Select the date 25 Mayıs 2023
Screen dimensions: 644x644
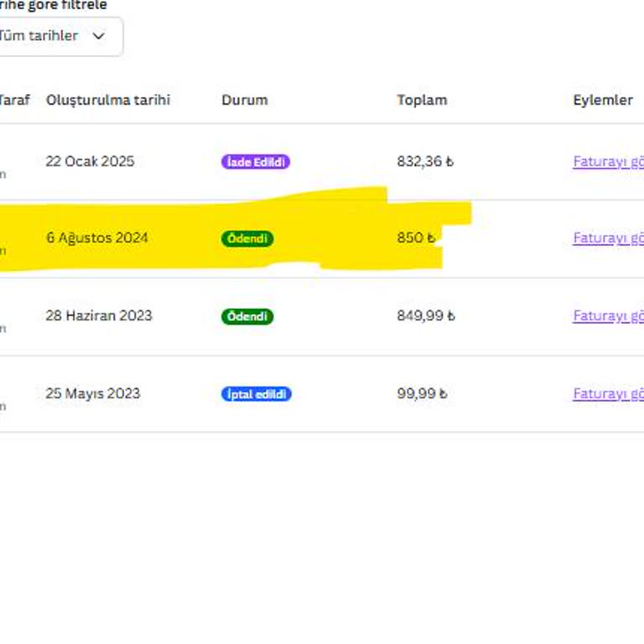93,393
